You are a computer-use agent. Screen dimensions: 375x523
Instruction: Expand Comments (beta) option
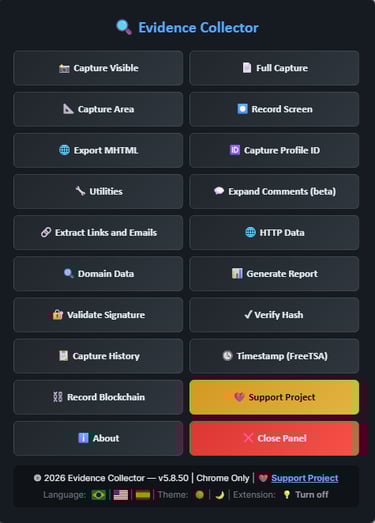(274, 191)
